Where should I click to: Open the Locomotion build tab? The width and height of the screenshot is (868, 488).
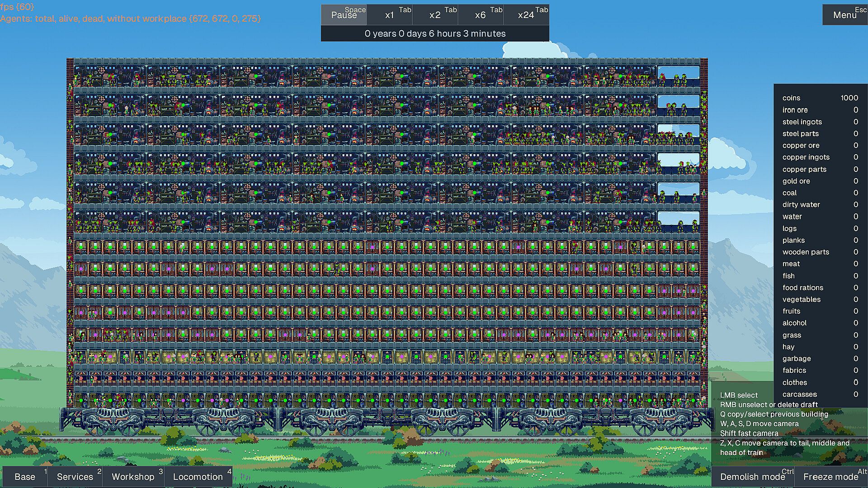coord(198,477)
